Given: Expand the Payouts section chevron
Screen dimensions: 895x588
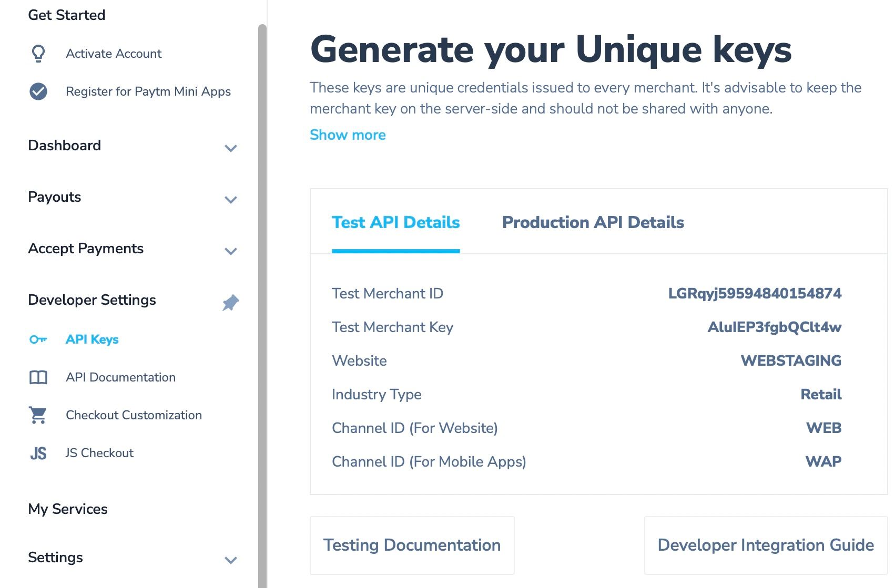Looking at the screenshot, I should click(x=231, y=200).
